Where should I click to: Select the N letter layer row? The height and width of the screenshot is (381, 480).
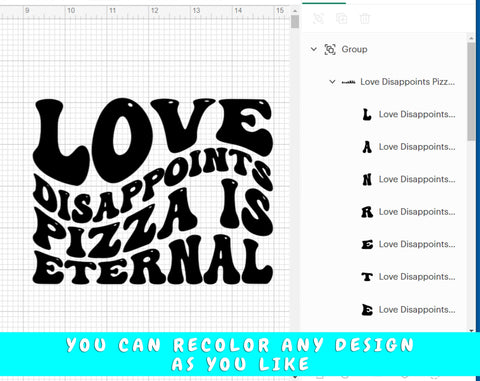[x=409, y=179]
